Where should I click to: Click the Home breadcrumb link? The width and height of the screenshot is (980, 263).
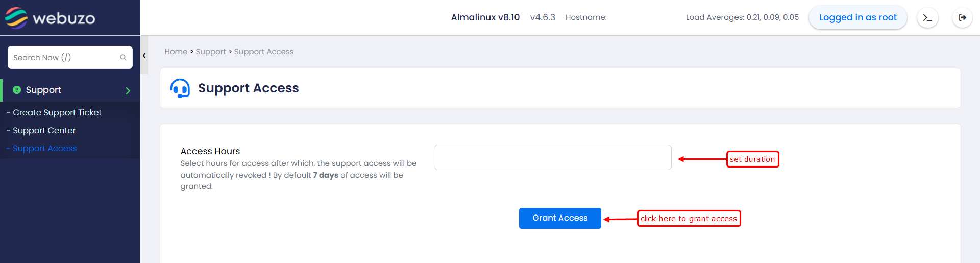(176, 52)
